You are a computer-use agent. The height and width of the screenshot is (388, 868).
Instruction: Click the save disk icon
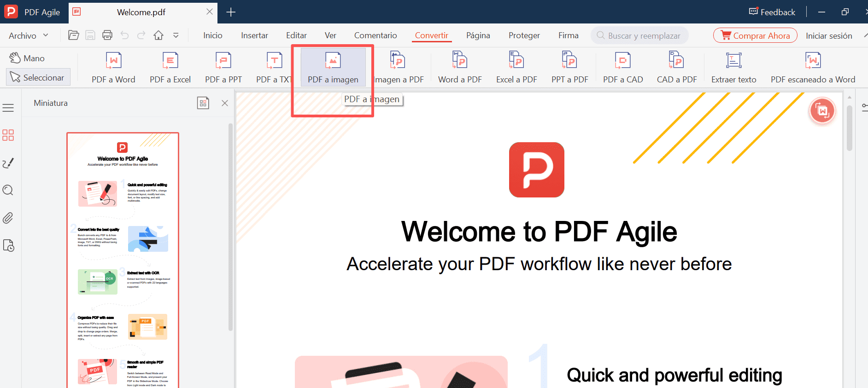click(90, 35)
